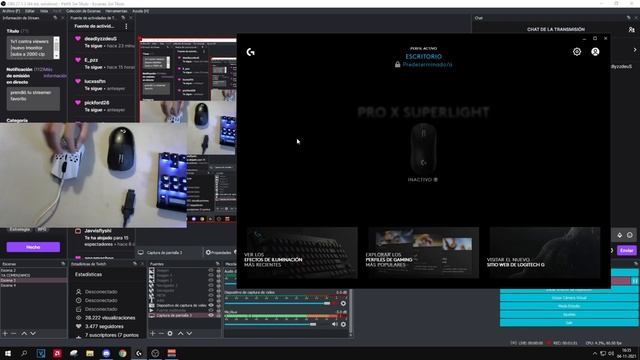Pop out the activity feed dock

coord(123,18)
